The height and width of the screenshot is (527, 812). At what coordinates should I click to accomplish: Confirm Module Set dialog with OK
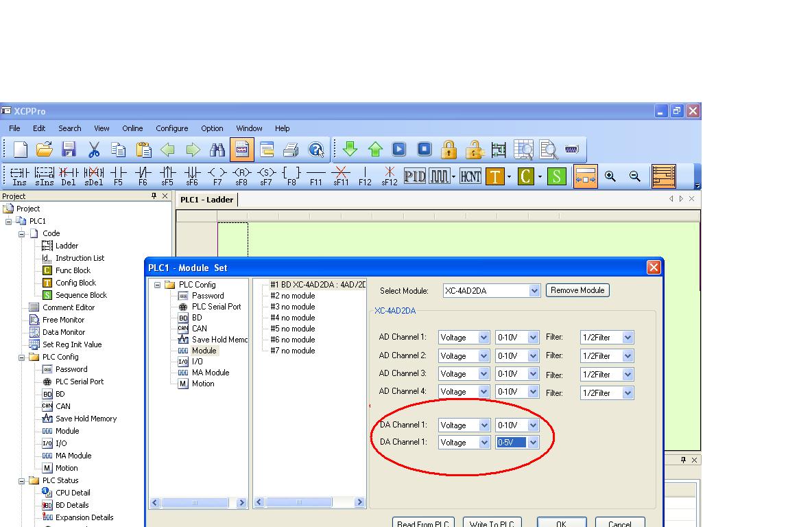[x=562, y=522]
